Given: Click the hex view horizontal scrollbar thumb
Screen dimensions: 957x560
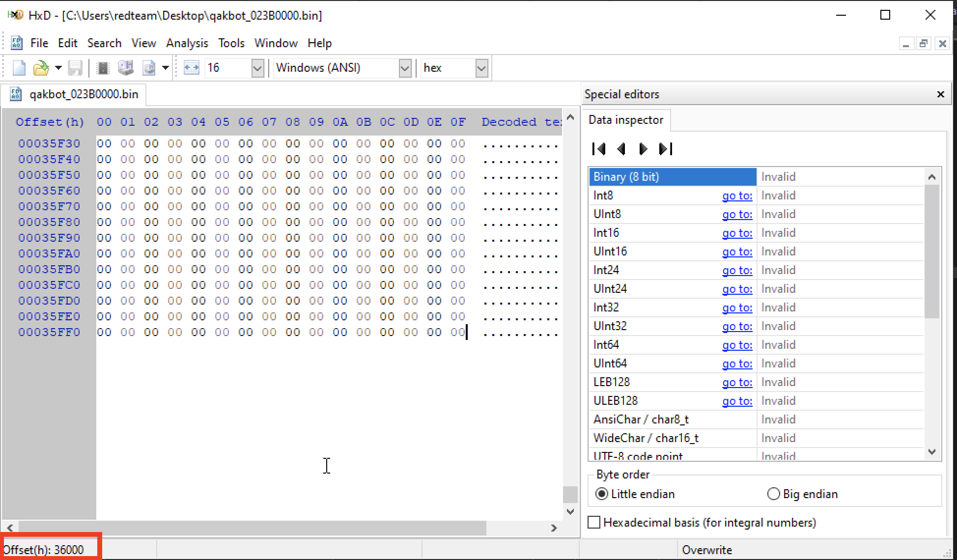Looking at the screenshot, I should click(x=253, y=528).
